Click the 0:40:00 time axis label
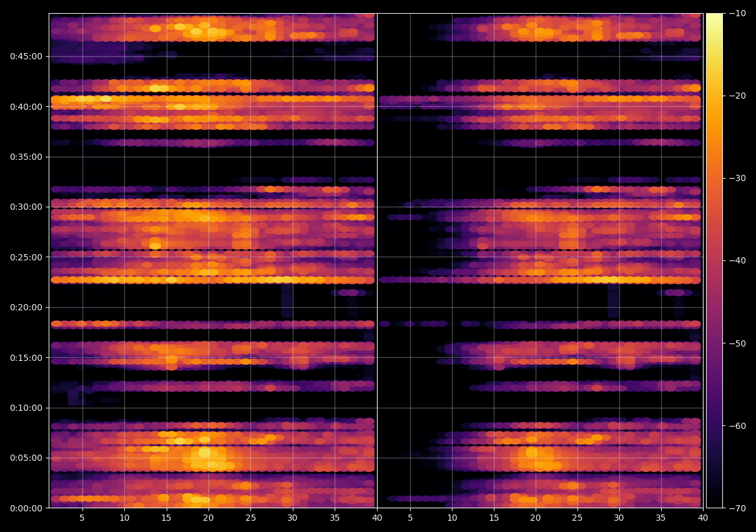756x532 pixels. pyautogui.click(x=26, y=107)
